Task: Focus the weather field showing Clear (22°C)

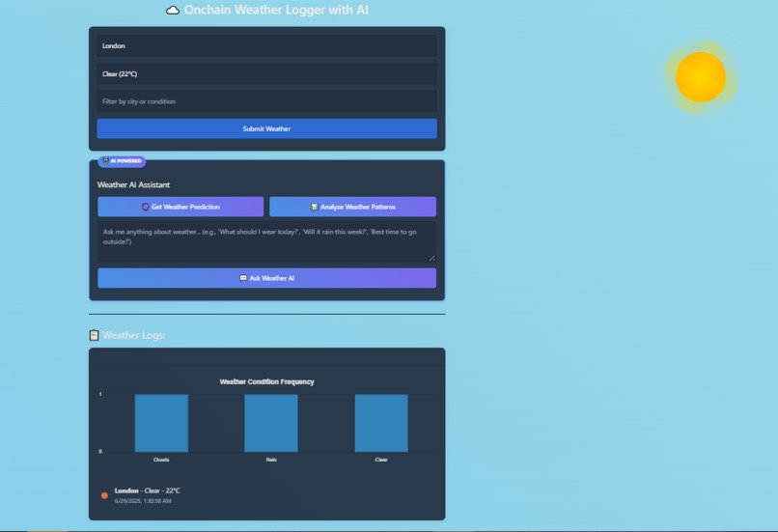Action: (x=267, y=74)
